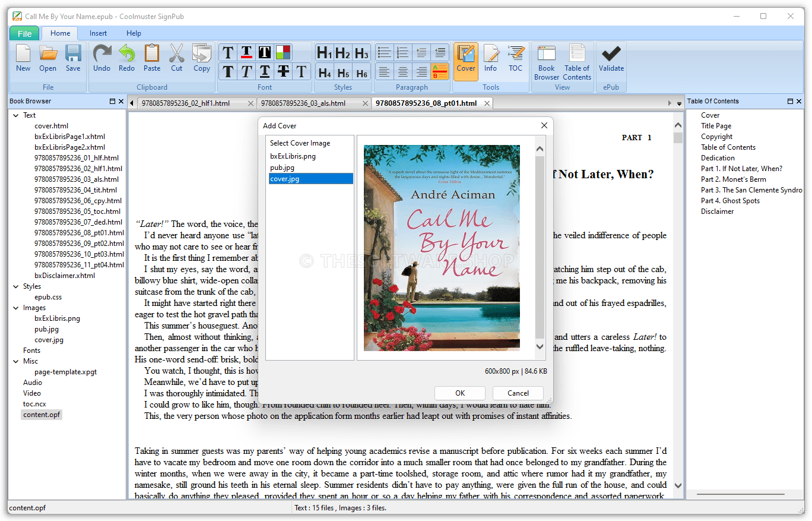Viewport: 812px width, 521px height.
Task: Insert a bulleted list
Action: click(385, 52)
